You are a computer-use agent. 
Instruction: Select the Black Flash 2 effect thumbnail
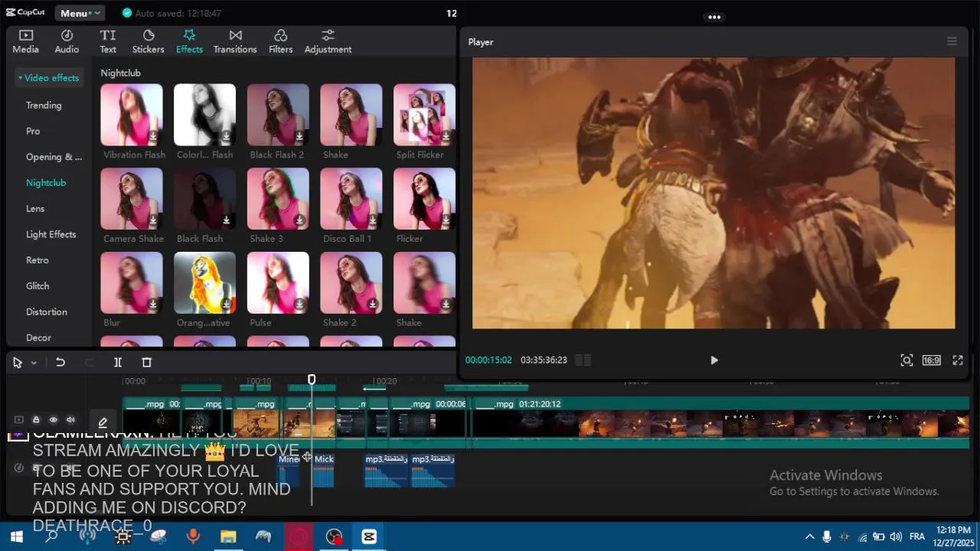pyautogui.click(x=278, y=115)
